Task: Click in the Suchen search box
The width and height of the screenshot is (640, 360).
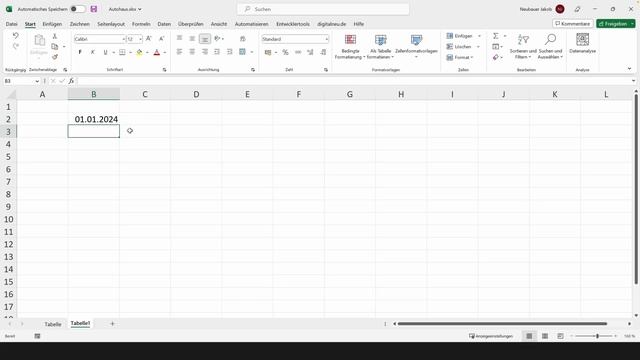Action: pyautogui.click(x=323, y=9)
